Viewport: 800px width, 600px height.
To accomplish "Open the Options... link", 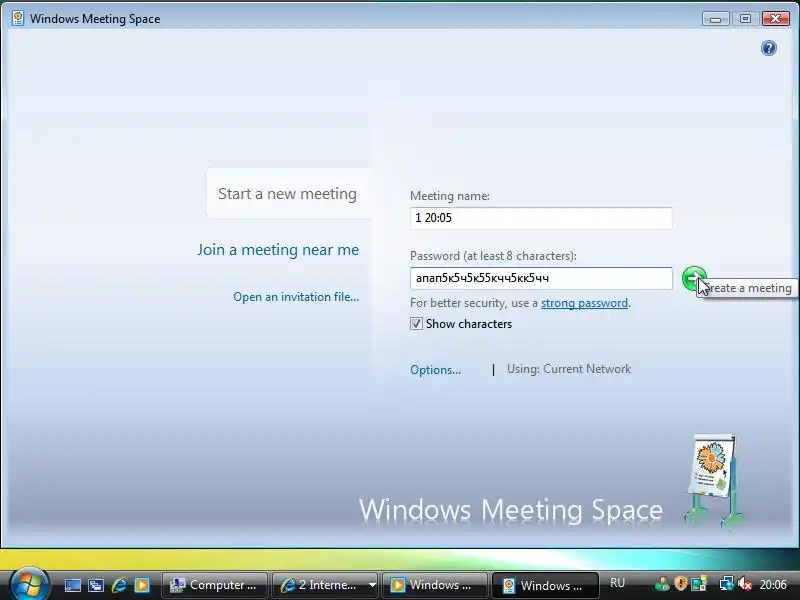I will point(435,370).
